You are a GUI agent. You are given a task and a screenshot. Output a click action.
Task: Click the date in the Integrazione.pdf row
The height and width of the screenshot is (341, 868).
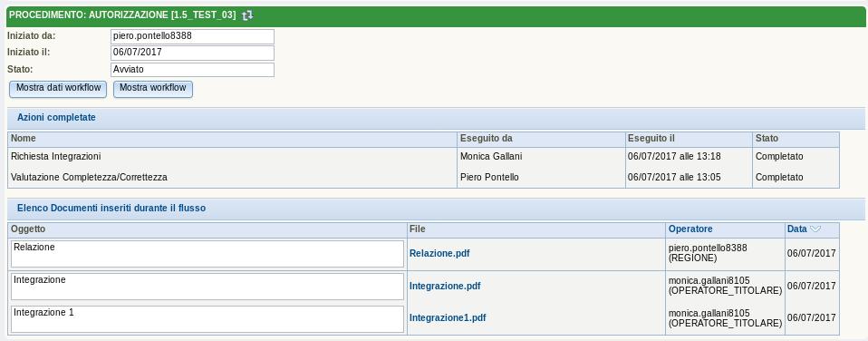click(812, 286)
